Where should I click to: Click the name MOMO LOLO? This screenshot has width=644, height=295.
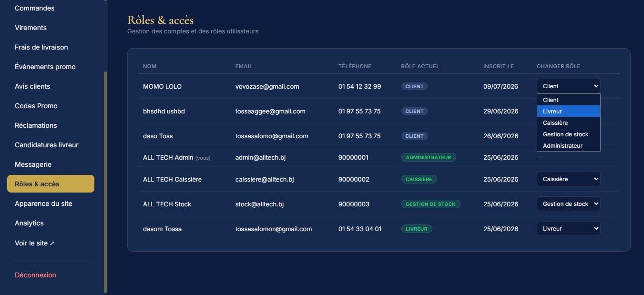pyautogui.click(x=162, y=86)
